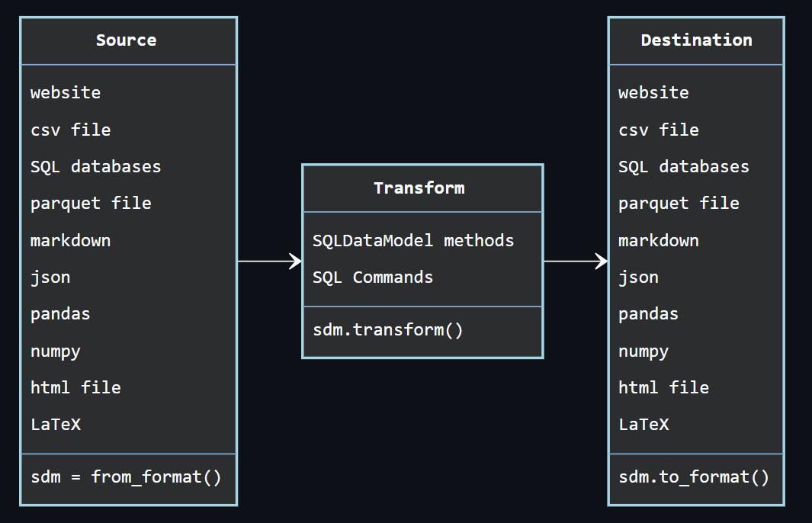Select "csv file" under Source
812x523 pixels.
point(70,130)
